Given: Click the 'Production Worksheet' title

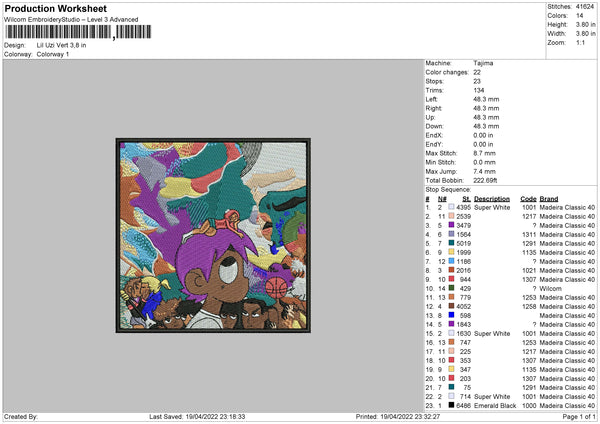Looking at the screenshot, I should pyautogui.click(x=55, y=8).
